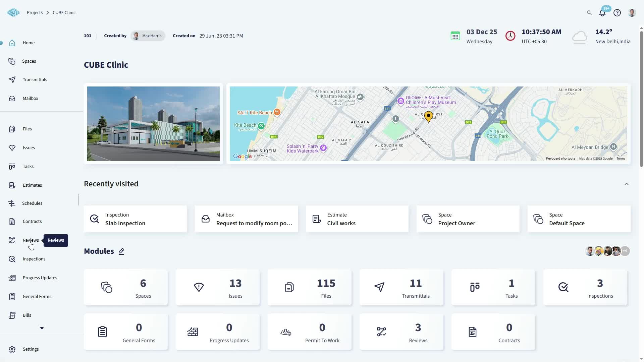The image size is (644, 362).
Task: Click the Contracts sidebar icon
Action: tap(12, 222)
